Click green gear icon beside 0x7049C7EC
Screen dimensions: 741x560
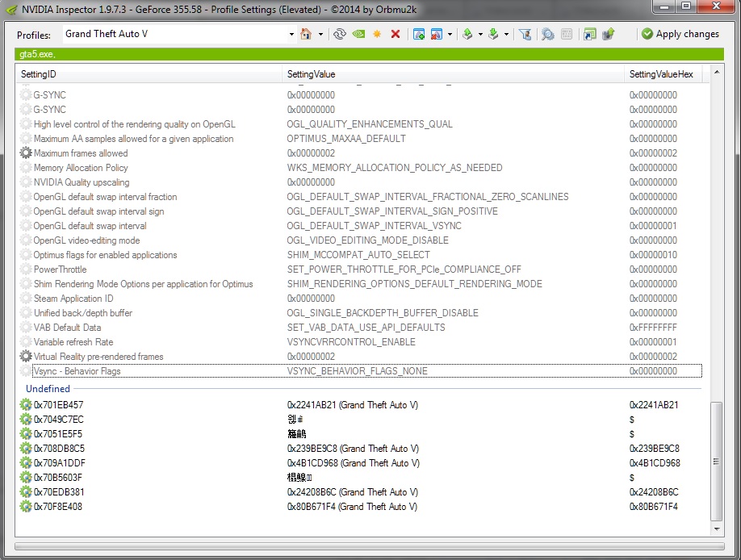[x=26, y=419]
